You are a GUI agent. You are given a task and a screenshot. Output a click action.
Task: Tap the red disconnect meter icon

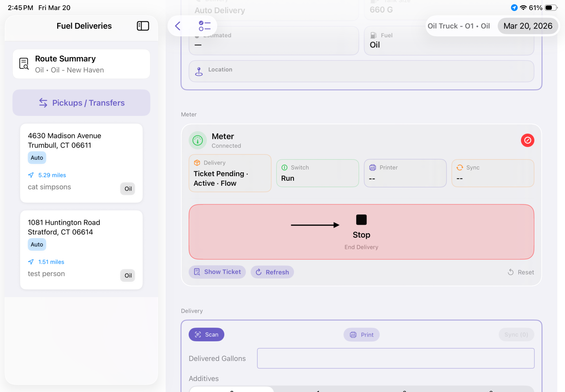coord(527,140)
